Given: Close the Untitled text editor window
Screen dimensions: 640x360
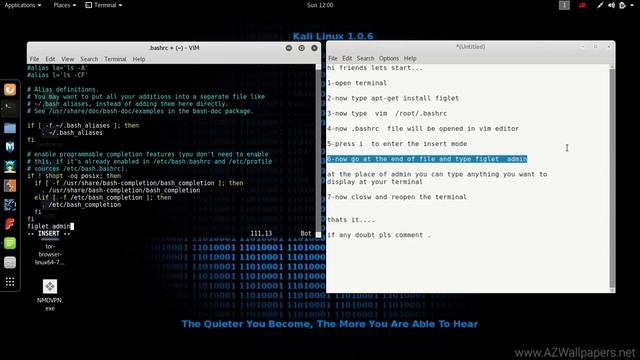Looking at the screenshot, I should pos(609,47).
